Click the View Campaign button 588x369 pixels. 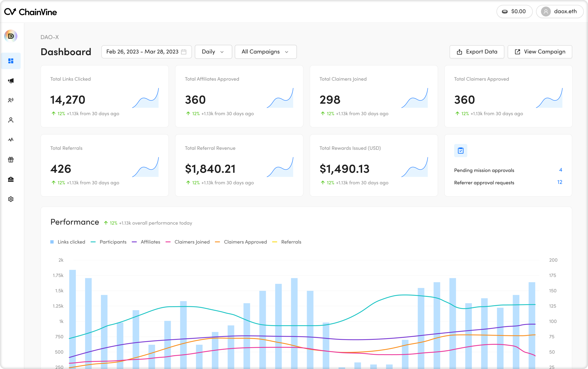[x=540, y=52]
